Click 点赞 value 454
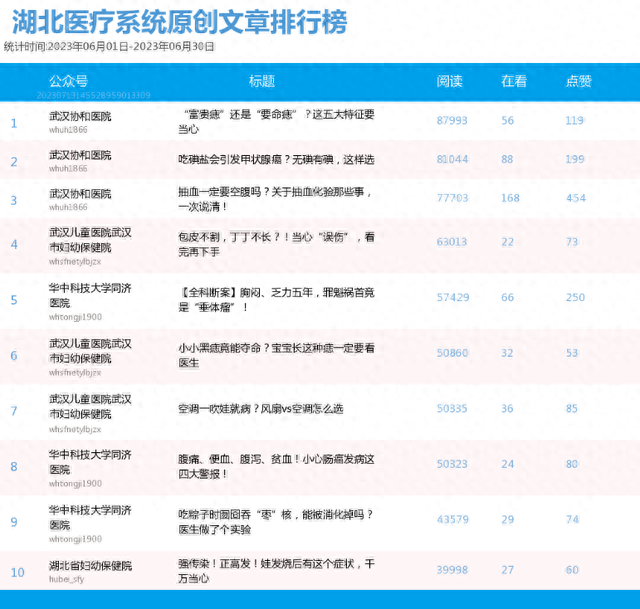Viewport: 640px width, 609px height. tap(576, 198)
